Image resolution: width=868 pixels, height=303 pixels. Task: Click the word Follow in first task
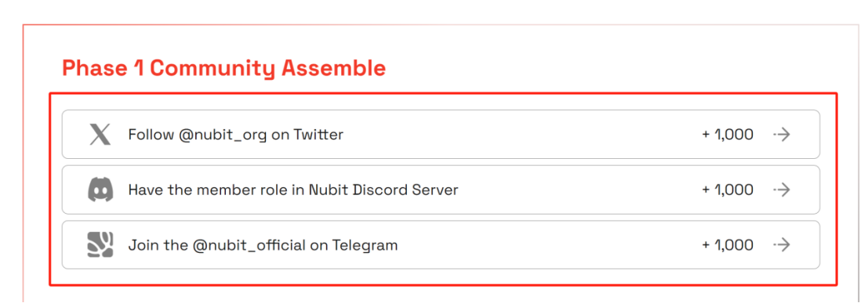click(x=151, y=135)
